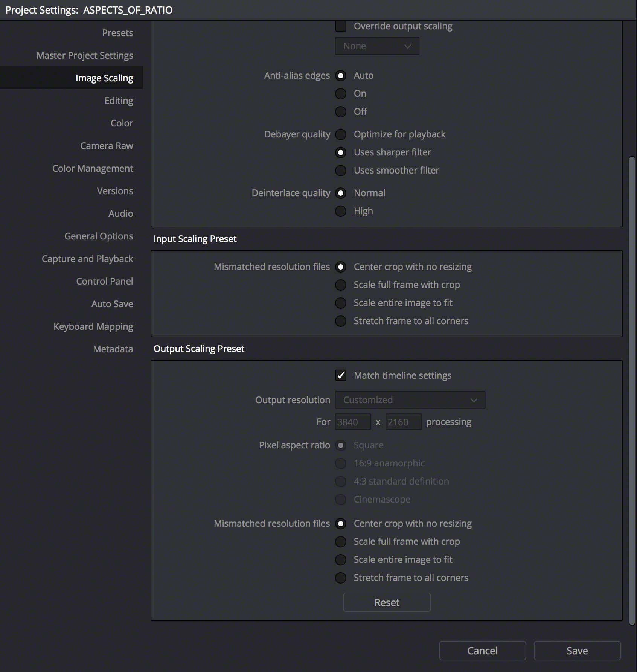Screen dimensions: 637x672
Task: Select Uses smoother filter option
Action: click(x=341, y=171)
